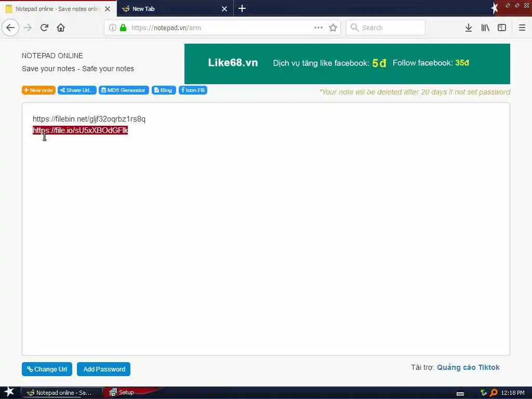The image size is (532, 399).
Task: Click the orange magnifier tray icon
Action: [494, 393]
